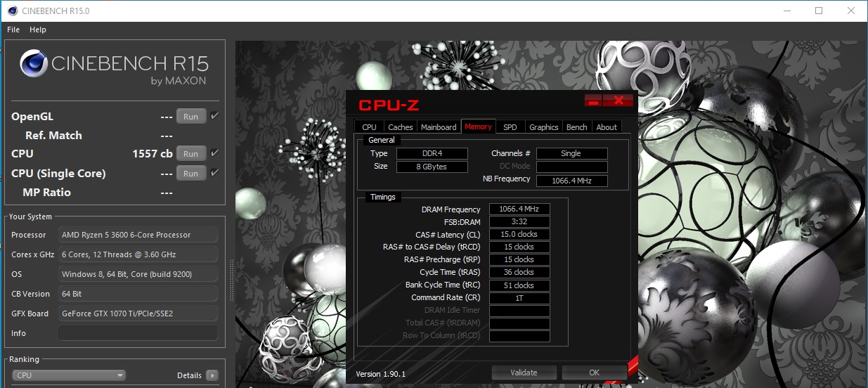This screenshot has width=868, height=388.
Task: Toggle the CPU test checkbox
Action: tap(214, 153)
